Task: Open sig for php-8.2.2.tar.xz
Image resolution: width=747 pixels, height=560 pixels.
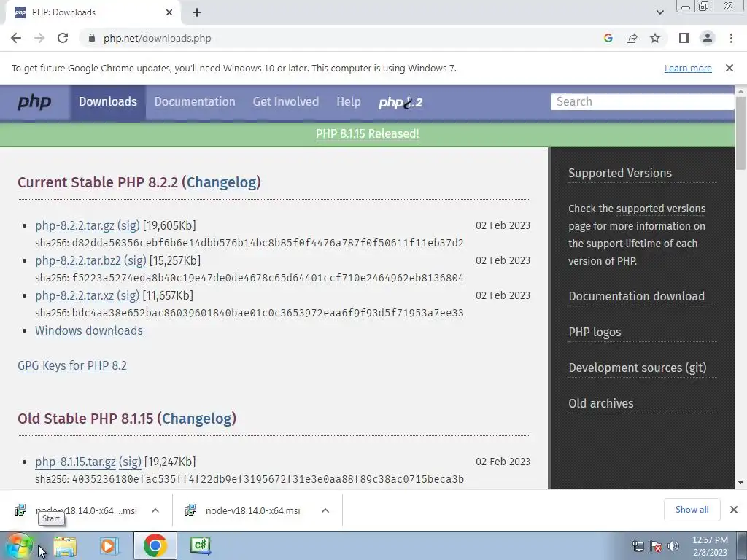Action: (x=128, y=296)
